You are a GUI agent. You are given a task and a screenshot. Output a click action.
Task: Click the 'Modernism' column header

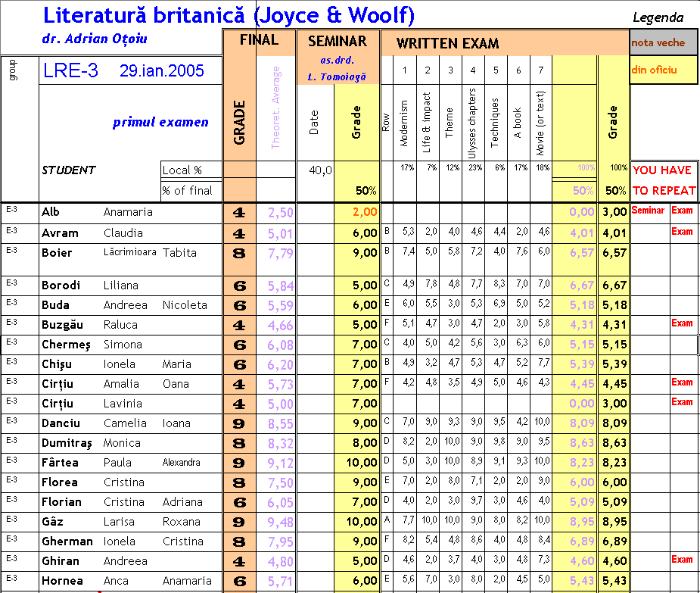pyautogui.click(x=404, y=123)
